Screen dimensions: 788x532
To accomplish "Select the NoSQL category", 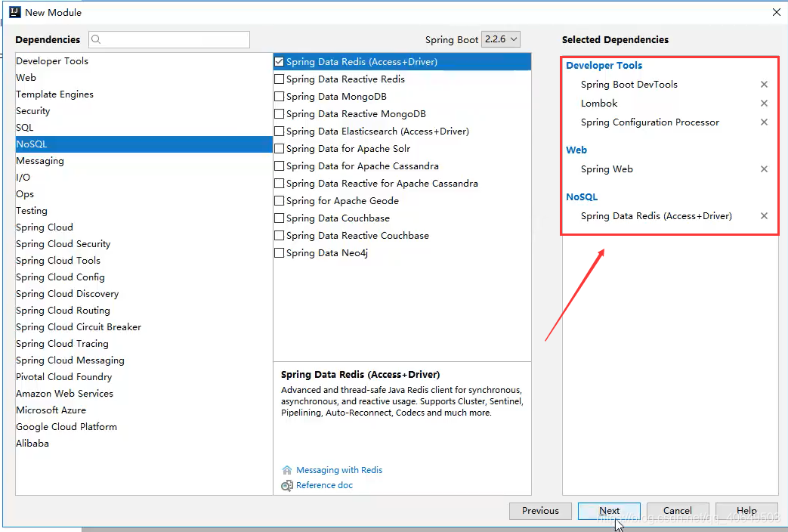I will [x=144, y=144].
